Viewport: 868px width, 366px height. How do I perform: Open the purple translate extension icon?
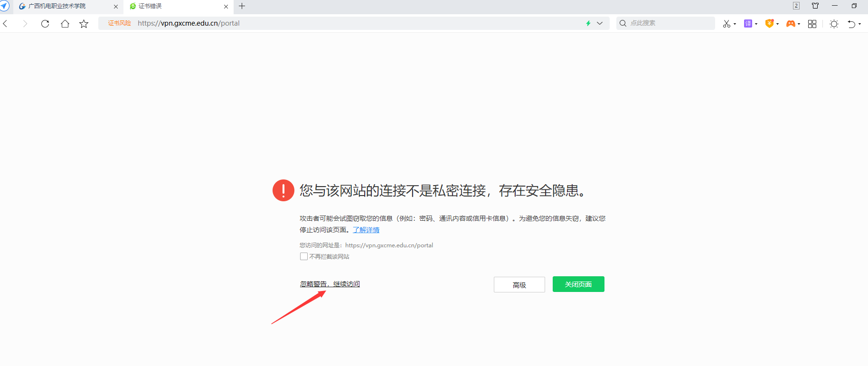coord(748,24)
